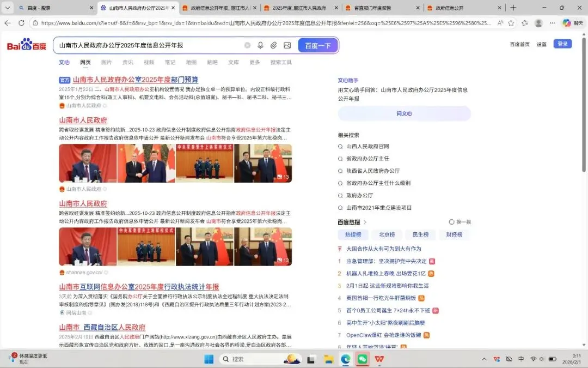Screen dimensions: 588x368
Task: Refresh hot list with 换一换
Action: (x=460, y=222)
